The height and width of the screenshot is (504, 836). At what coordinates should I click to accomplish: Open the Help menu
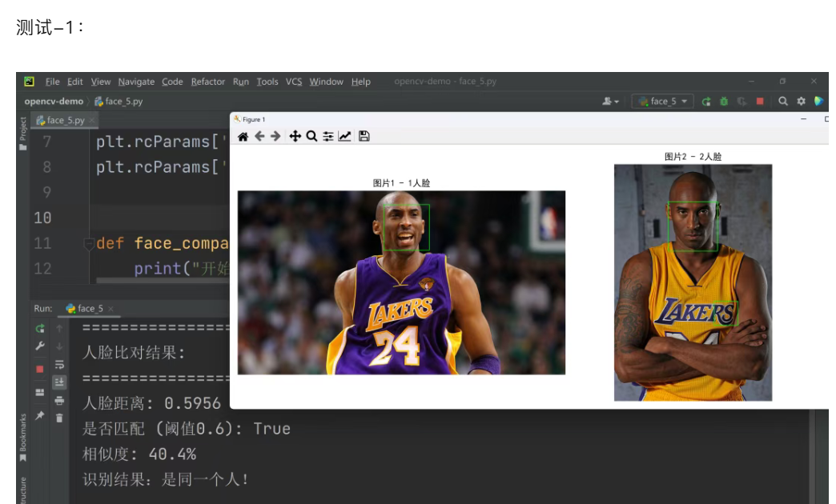(x=361, y=82)
